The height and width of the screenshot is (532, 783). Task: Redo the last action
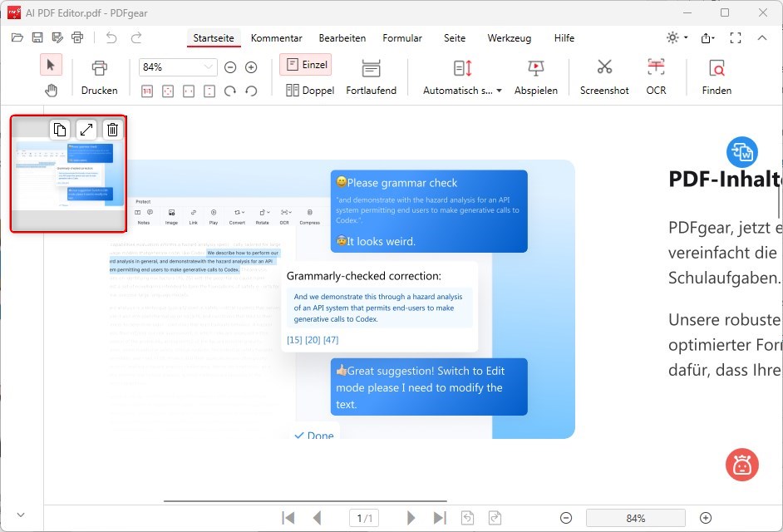coord(136,37)
